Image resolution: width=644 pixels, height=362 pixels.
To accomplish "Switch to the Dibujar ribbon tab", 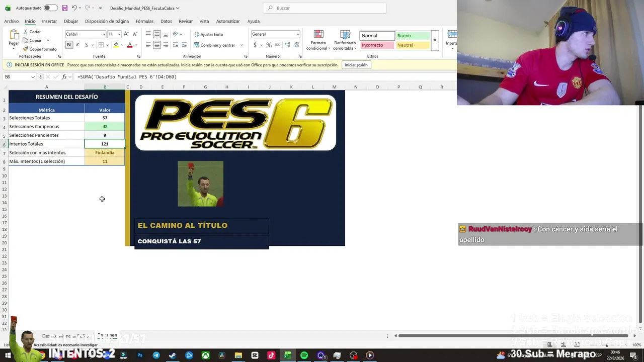I will 71,21.
